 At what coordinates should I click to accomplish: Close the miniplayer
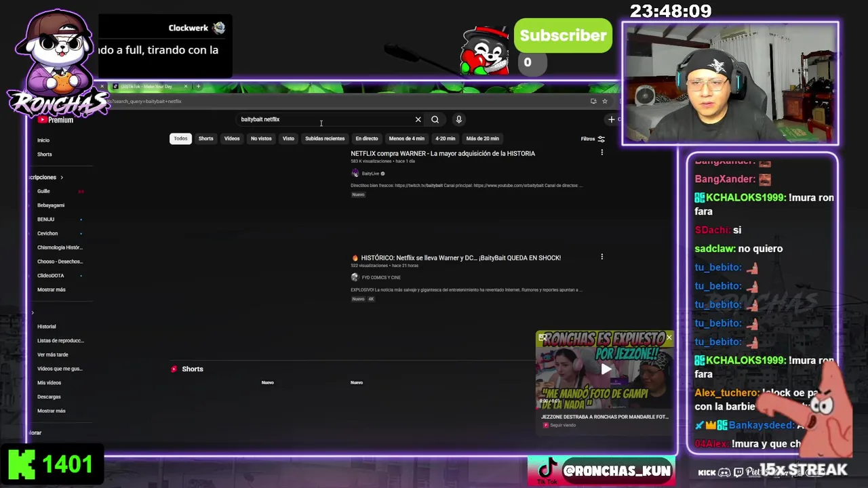click(669, 337)
